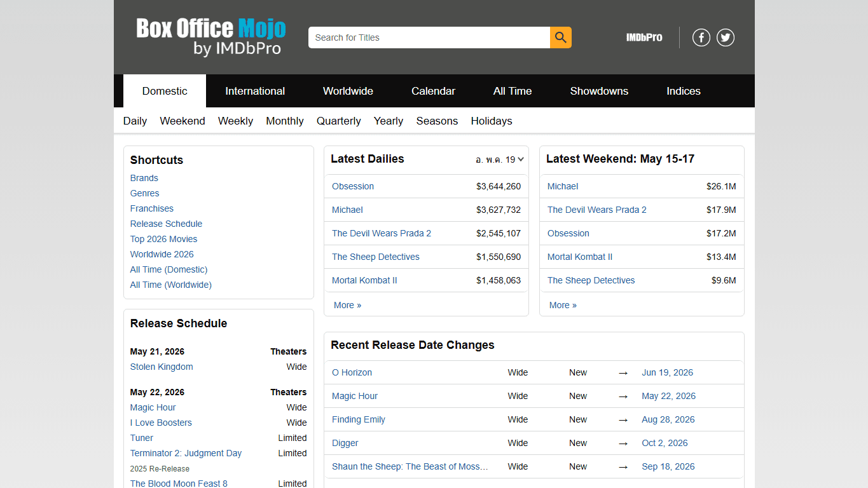Open Michael in Latest Weekend

(x=563, y=186)
